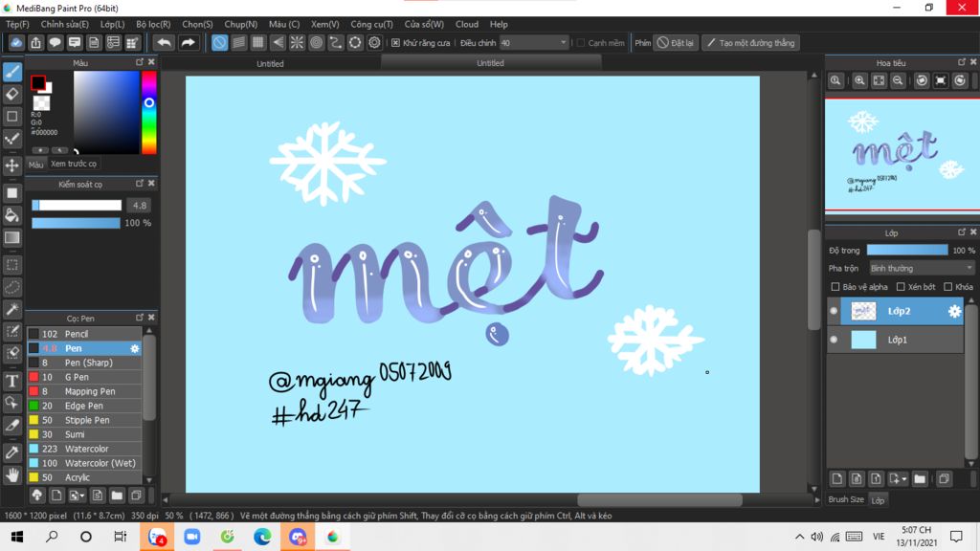
Task: Expand the add layer type dropdown arrow
Action: point(904,479)
